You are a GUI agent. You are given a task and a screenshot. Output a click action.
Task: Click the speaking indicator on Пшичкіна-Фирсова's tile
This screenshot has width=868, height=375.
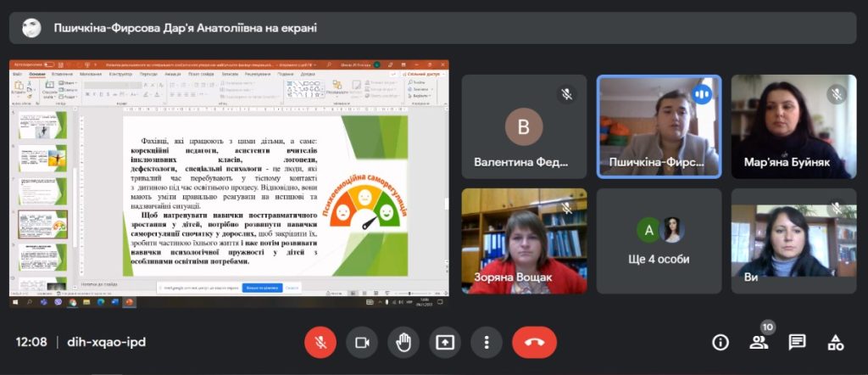point(702,94)
